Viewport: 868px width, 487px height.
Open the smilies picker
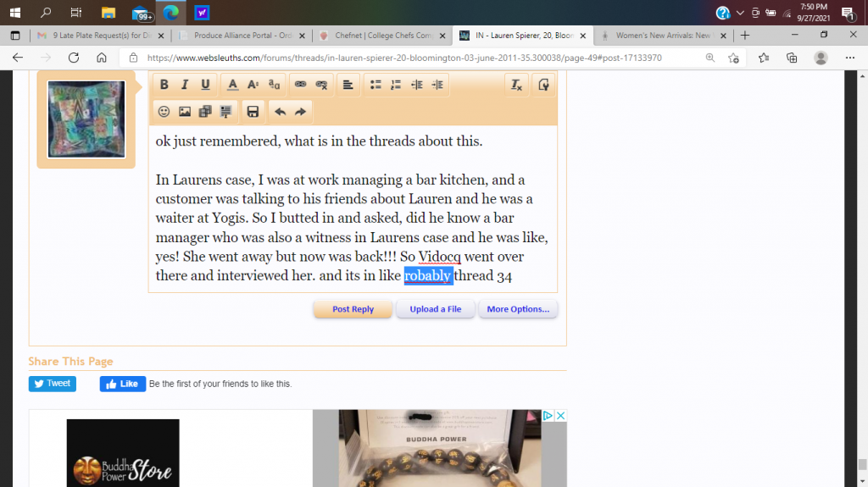[164, 112]
